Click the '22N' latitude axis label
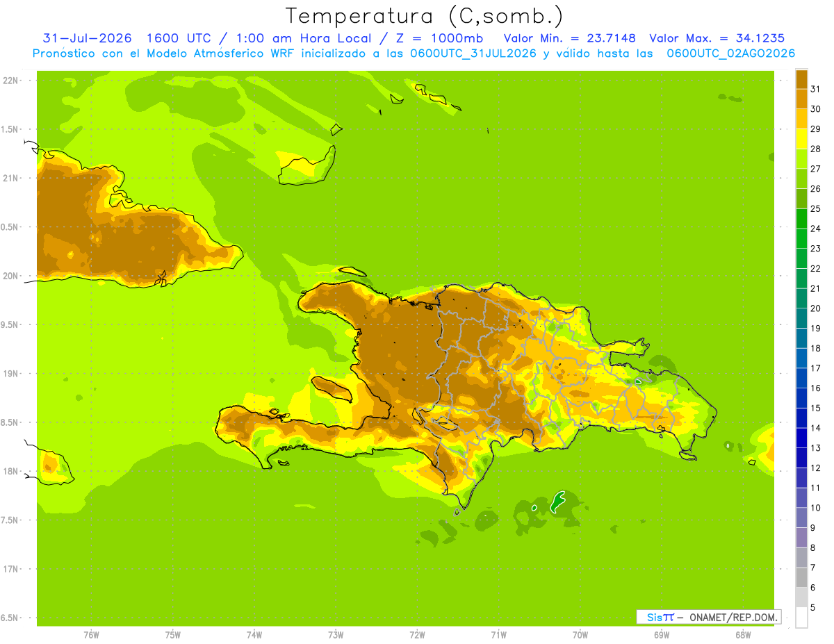This screenshot has height=644, width=834. 10,80
